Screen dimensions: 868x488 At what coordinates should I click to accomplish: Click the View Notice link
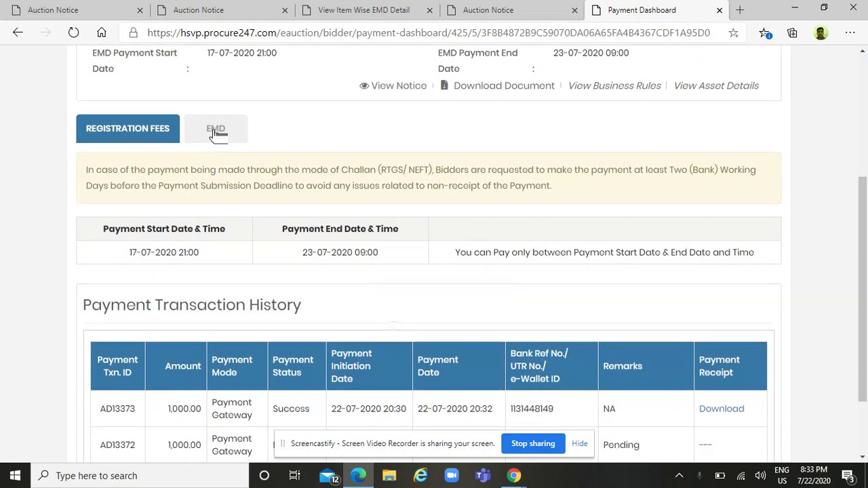point(393,85)
